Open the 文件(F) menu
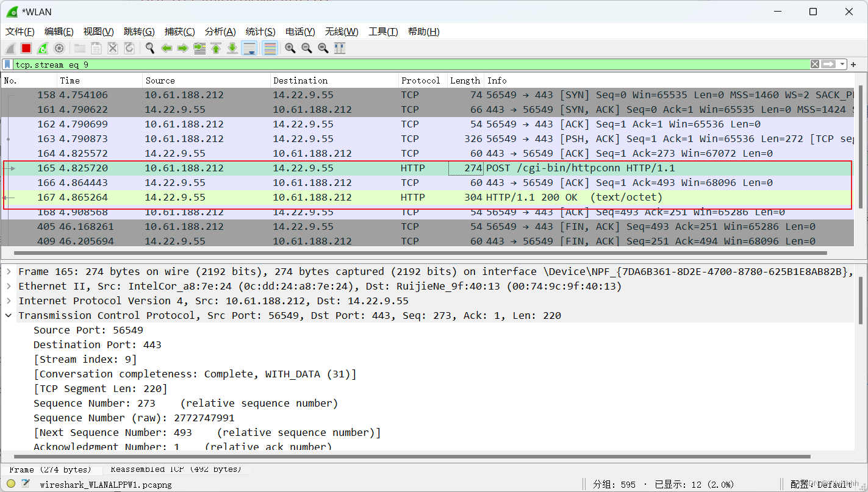This screenshot has width=868, height=492. click(20, 32)
